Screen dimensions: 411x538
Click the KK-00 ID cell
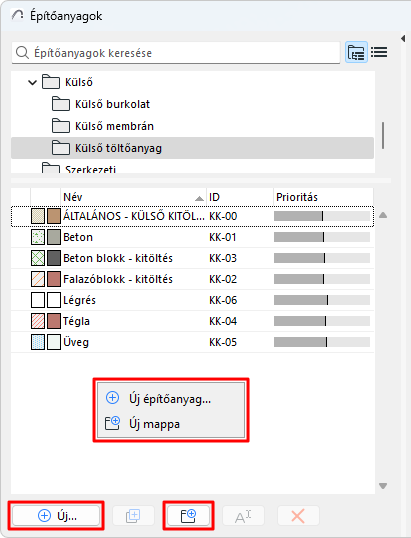pyautogui.click(x=223, y=216)
